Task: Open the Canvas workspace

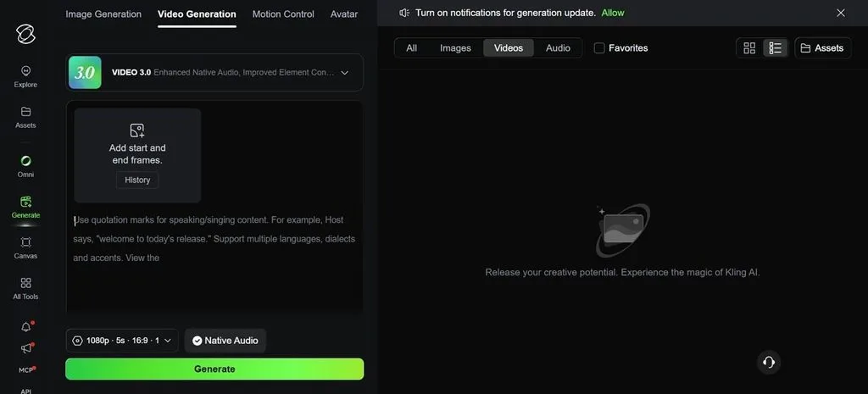Action: tap(25, 248)
